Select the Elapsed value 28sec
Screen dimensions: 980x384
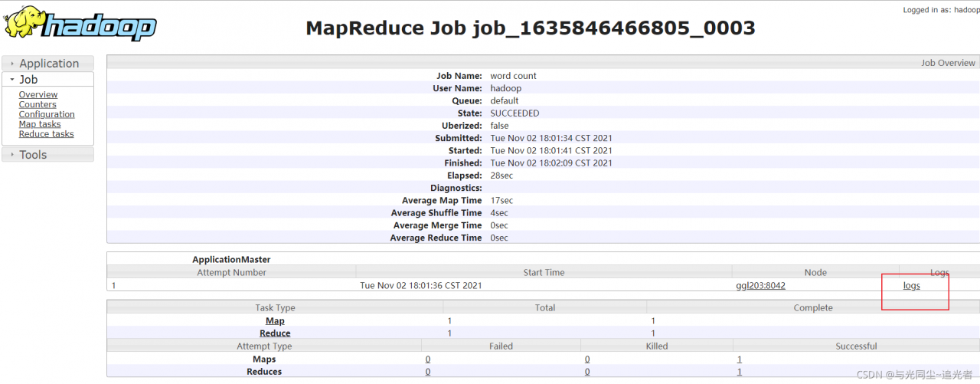coord(501,176)
